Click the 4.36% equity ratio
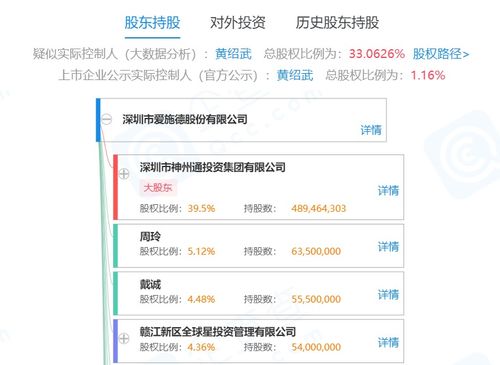 (x=201, y=347)
